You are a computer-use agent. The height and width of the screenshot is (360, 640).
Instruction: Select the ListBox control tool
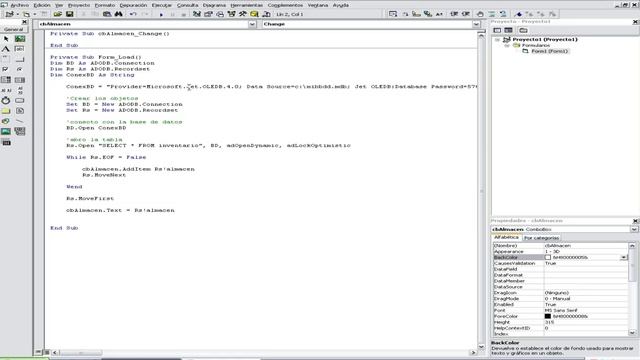pos(20,80)
